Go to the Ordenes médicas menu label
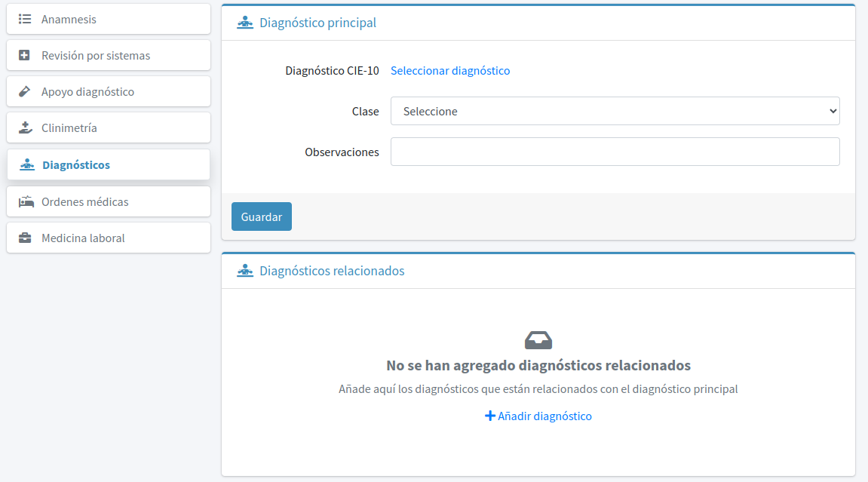Viewport: 868px width, 482px height. click(x=84, y=201)
